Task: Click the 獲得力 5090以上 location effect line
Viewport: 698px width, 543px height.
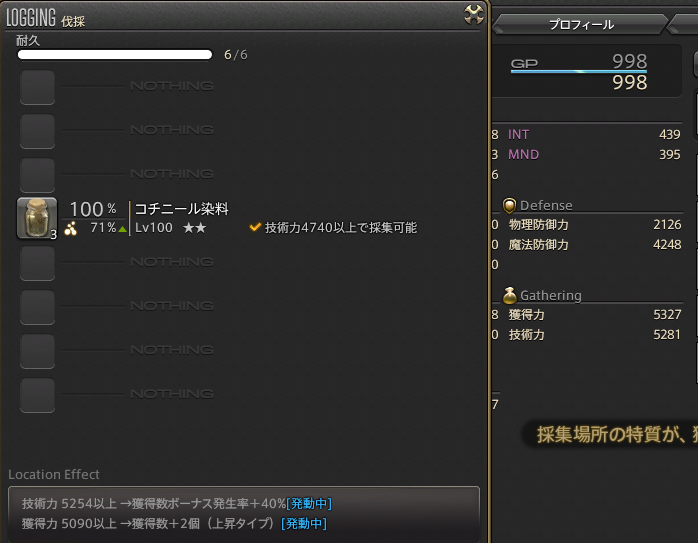Action: pos(174,523)
